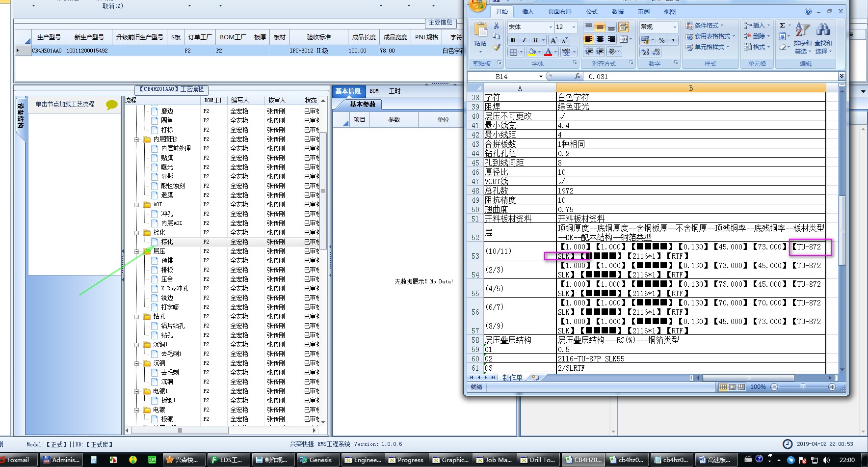The image size is (868, 467).
Task: Open the Name Box dropdown arrow
Action: point(541,77)
